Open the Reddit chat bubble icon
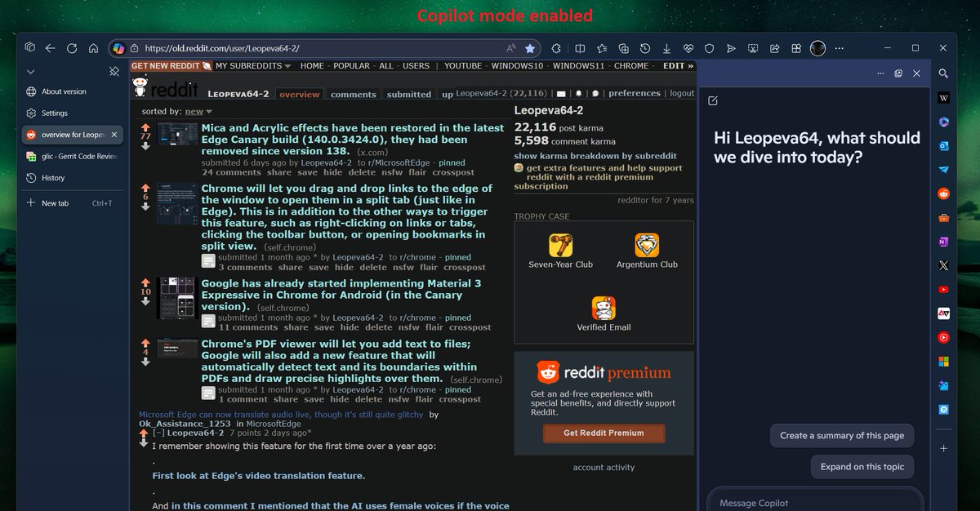Image resolution: width=980 pixels, height=511 pixels. 595,93
